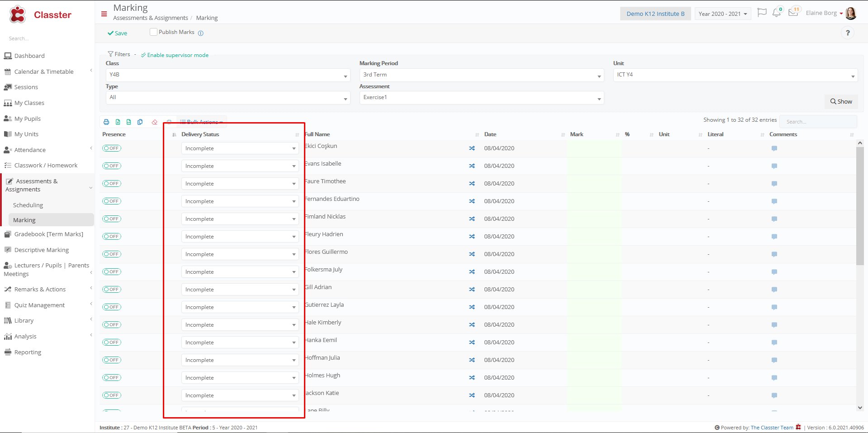Toggle presence switch for Faure Timothee
Viewport: 868px width, 433px height.
[x=112, y=184]
